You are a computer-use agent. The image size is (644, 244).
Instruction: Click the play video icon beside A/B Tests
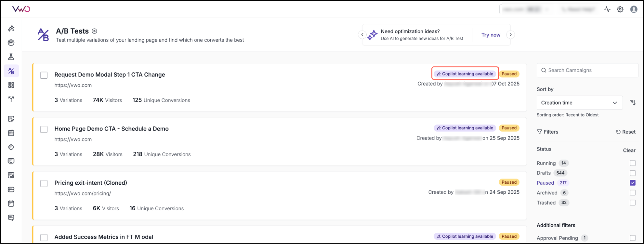(x=94, y=31)
